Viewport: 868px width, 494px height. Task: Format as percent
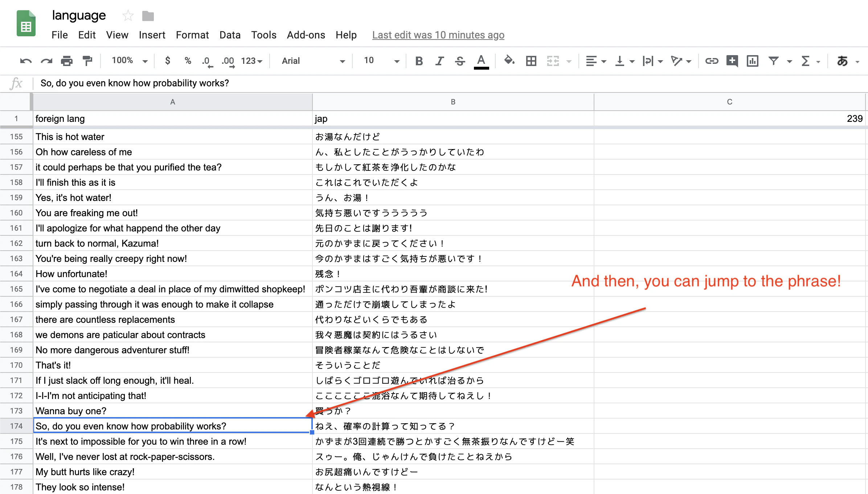188,61
